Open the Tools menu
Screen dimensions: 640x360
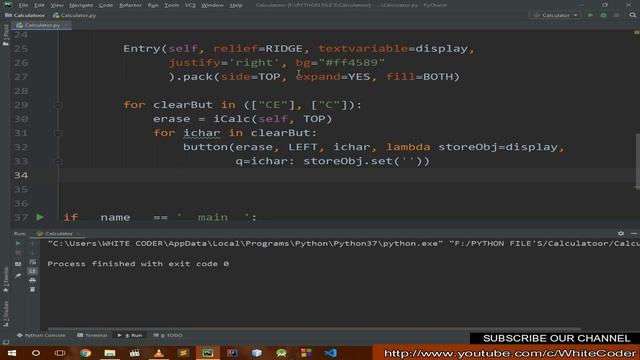pos(171,5)
